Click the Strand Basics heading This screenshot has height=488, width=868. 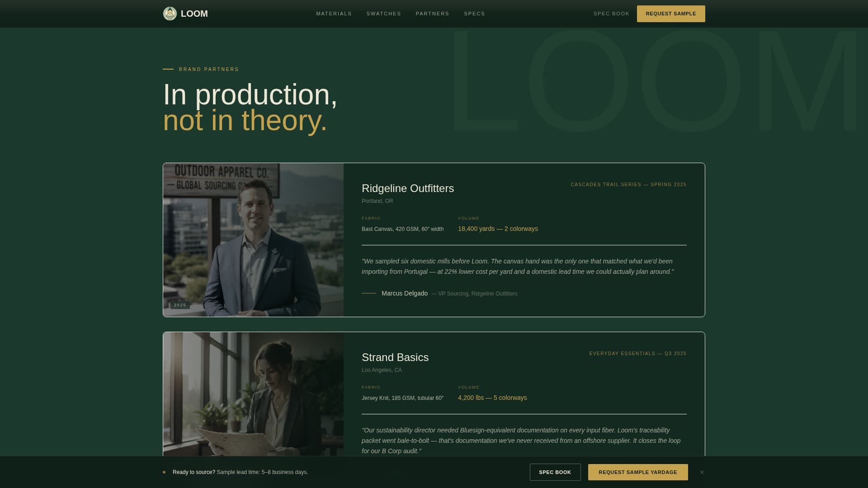[x=395, y=357]
